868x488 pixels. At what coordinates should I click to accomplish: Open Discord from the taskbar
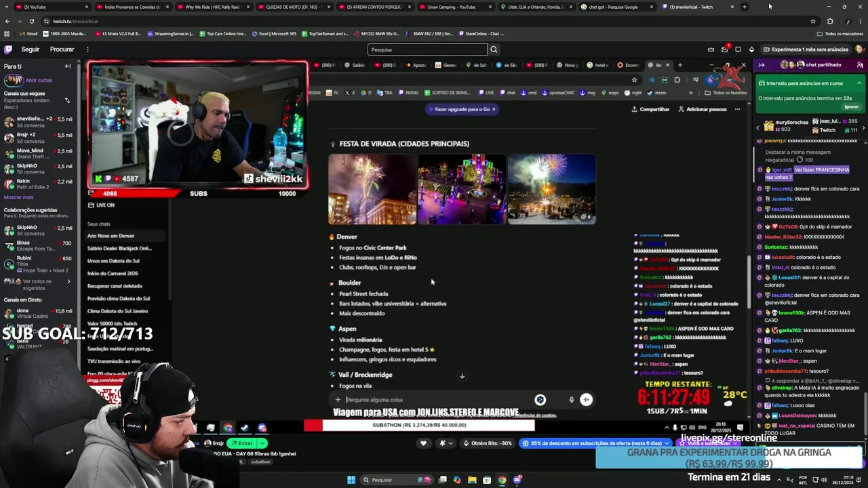[517, 480]
